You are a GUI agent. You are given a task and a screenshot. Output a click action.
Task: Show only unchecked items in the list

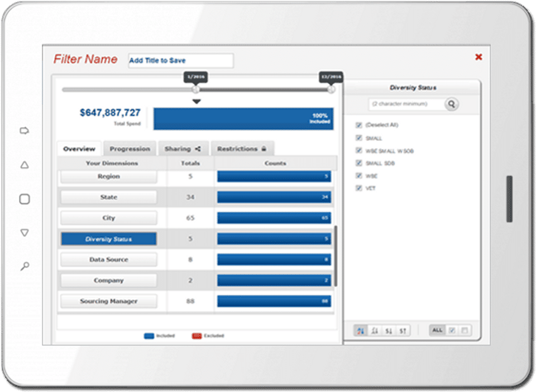coord(465,331)
